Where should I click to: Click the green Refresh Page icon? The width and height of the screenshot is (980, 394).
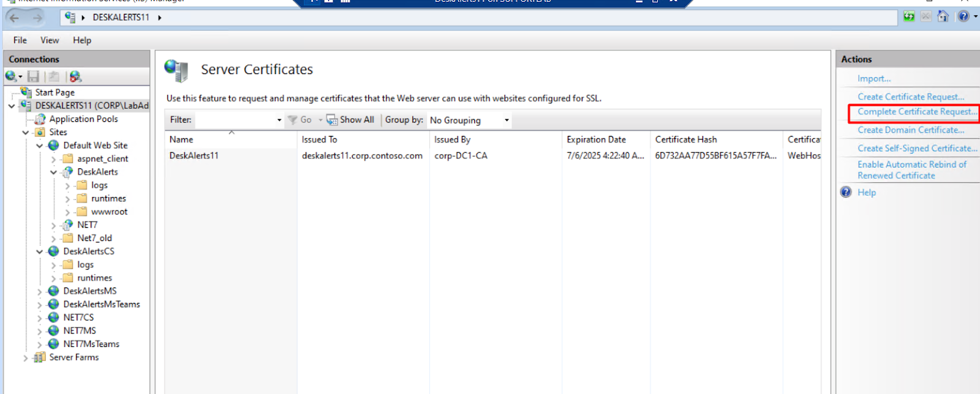[909, 17]
